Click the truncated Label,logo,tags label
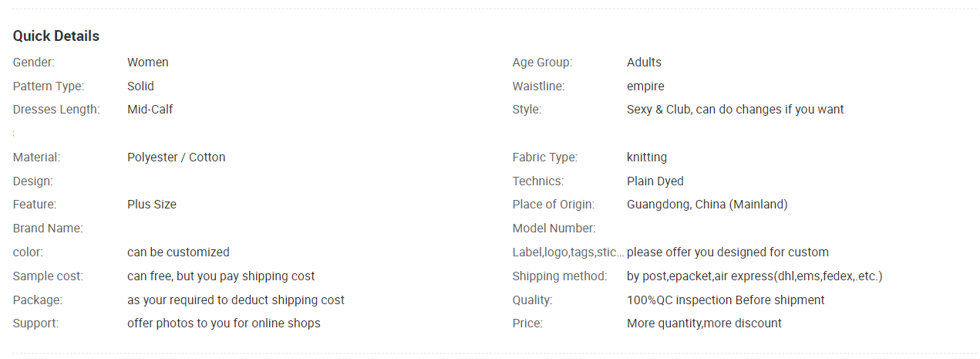This screenshot has width=980, height=359. 568,252
